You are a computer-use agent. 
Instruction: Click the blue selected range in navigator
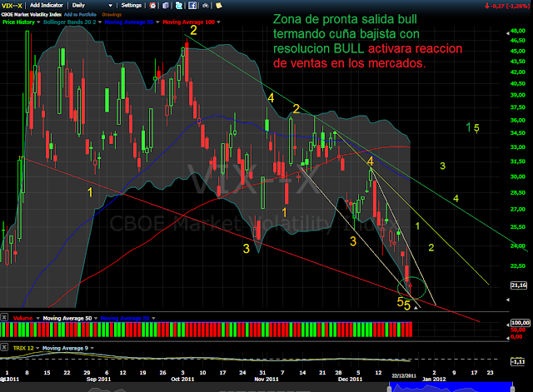click(451, 387)
